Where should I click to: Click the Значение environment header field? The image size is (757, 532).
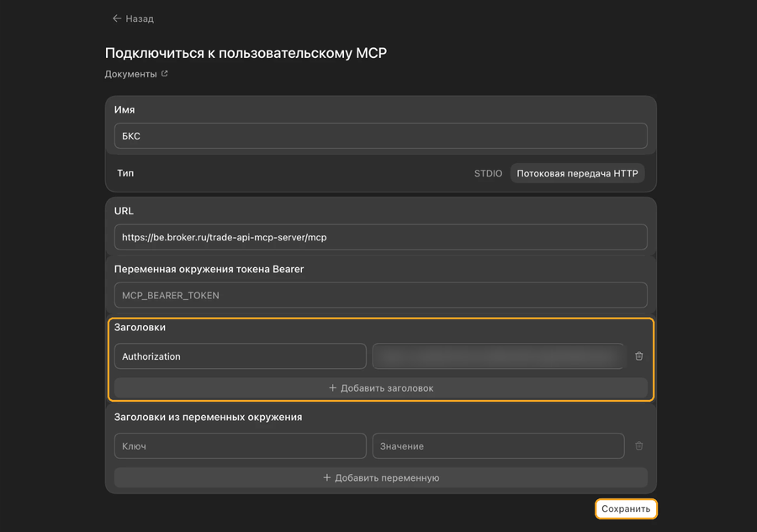coord(498,445)
